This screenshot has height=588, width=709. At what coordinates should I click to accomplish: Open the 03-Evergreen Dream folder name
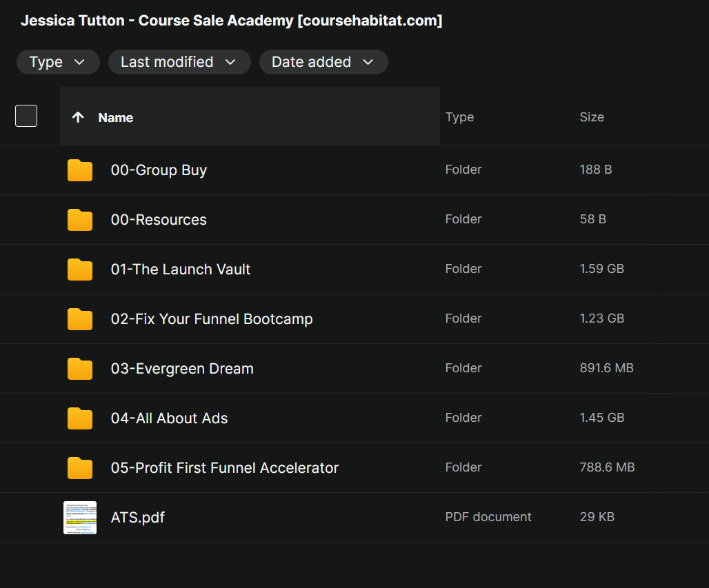pyautogui.click(x=182, y=369)
